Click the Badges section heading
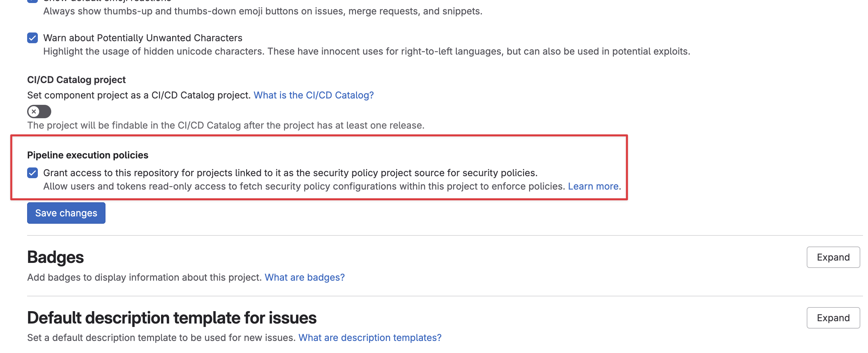Screen dimensions: 868x353 [x=55, y=257]
